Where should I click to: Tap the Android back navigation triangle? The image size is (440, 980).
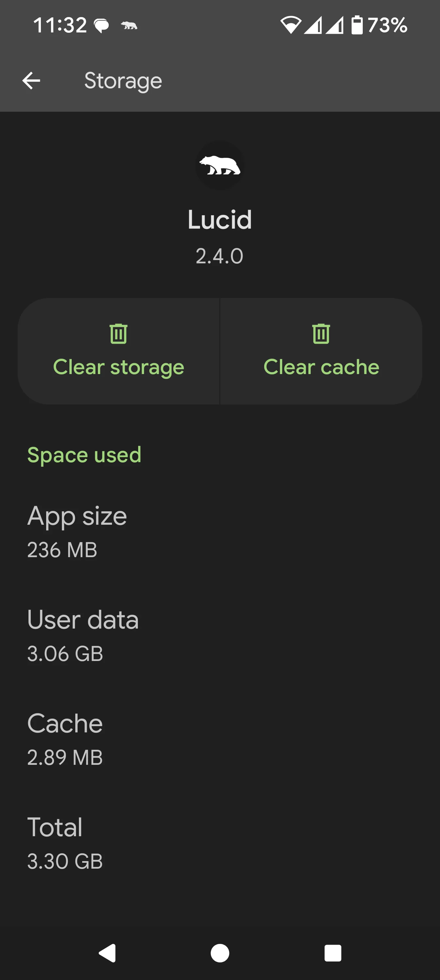click(x=108, y=953)
